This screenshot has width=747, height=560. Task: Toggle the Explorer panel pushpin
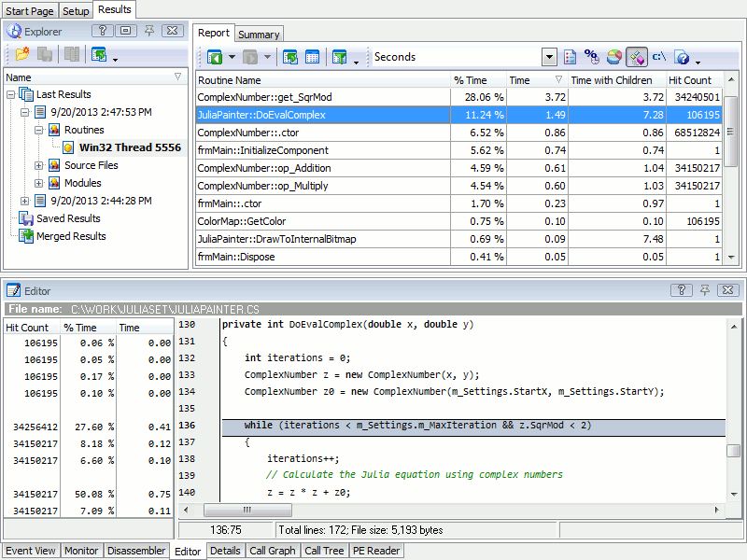click(149, 31)
